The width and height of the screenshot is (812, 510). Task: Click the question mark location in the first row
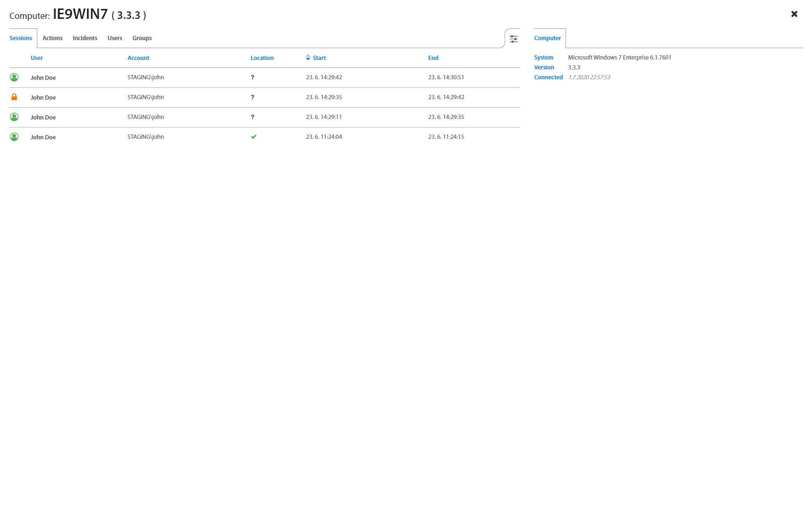253,77
